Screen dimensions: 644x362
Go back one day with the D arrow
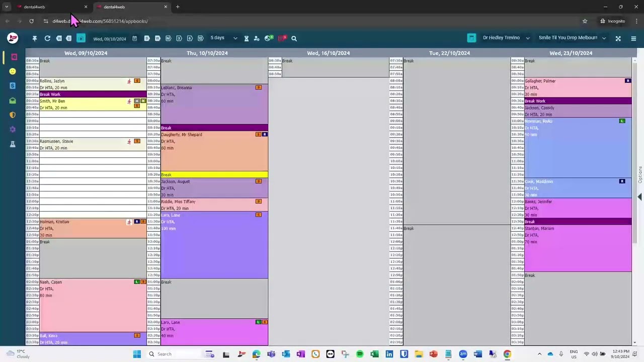69,38
